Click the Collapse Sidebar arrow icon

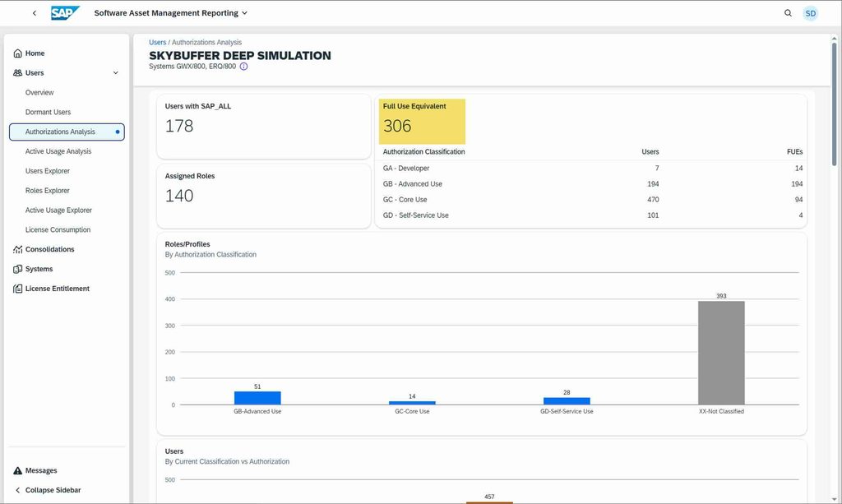click(18, 490)
